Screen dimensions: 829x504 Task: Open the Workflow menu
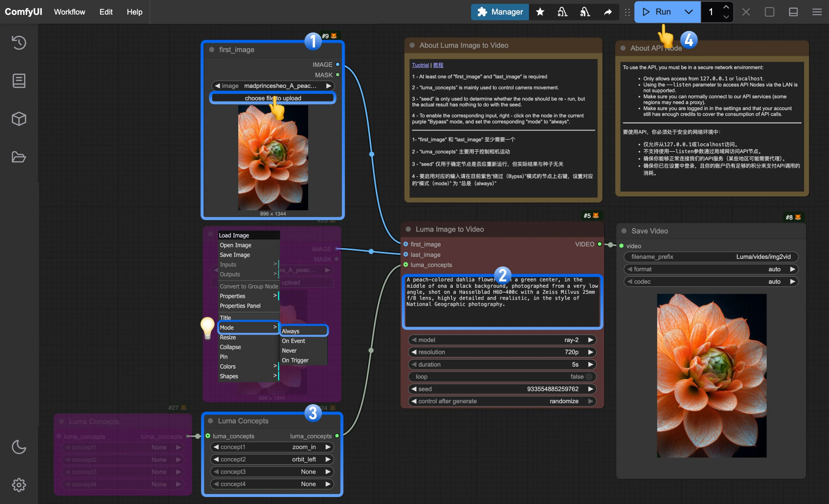69,12
